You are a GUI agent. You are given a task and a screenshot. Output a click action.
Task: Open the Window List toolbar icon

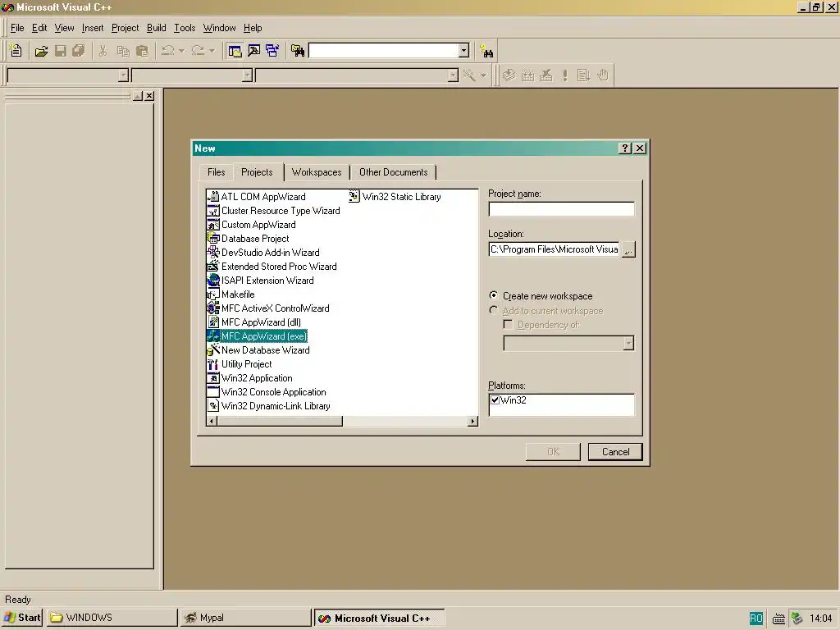click(x=272, y=51)
